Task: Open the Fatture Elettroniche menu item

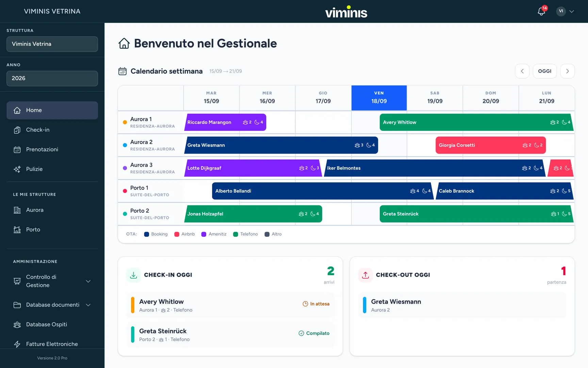Action: pos(52,344)
